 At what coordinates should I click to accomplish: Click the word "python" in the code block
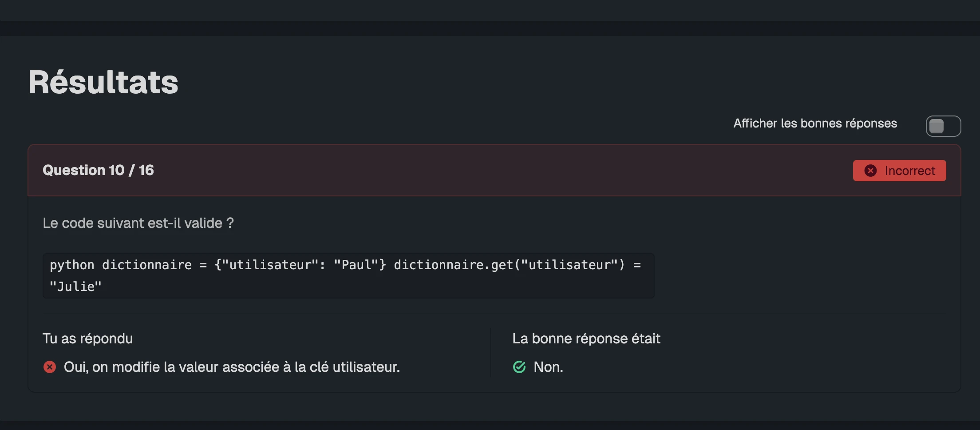[x=72, y=265]
